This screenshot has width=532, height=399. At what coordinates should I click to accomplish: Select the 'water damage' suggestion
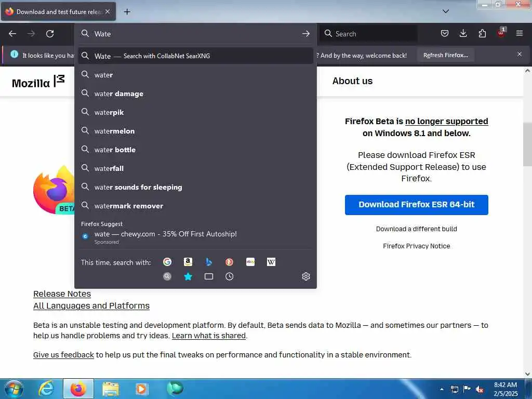click(195, 94)
